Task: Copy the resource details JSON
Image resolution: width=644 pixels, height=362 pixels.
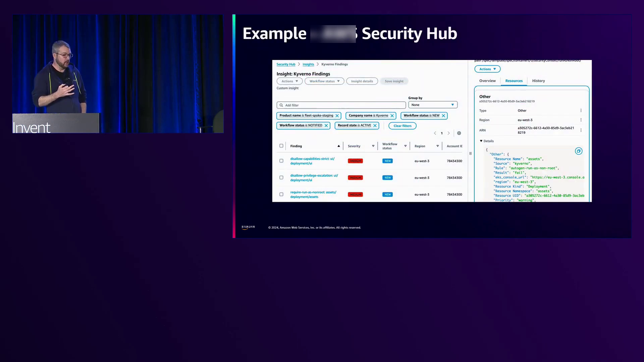Action: [579, 151]
